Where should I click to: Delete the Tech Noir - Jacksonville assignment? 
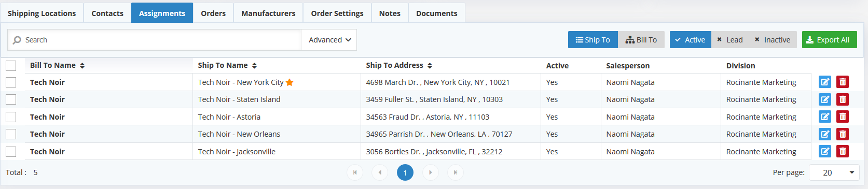(843, 151)
